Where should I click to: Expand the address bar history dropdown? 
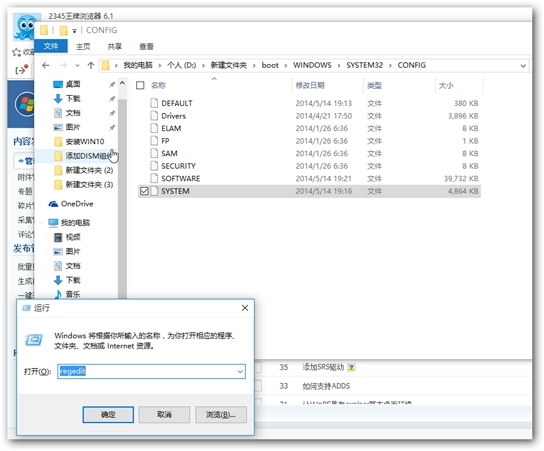click(x=523, y=66)
